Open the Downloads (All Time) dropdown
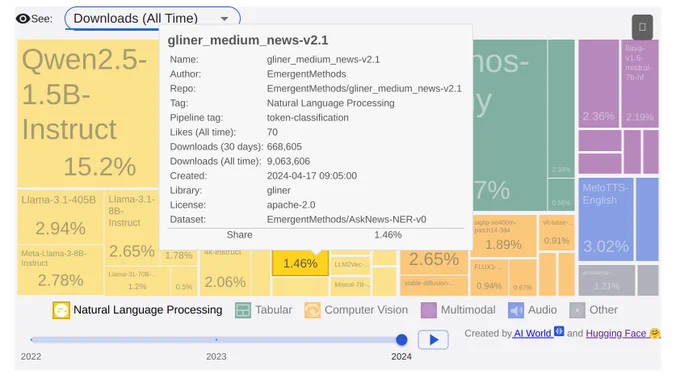680x383 pixels. point(152,19)
